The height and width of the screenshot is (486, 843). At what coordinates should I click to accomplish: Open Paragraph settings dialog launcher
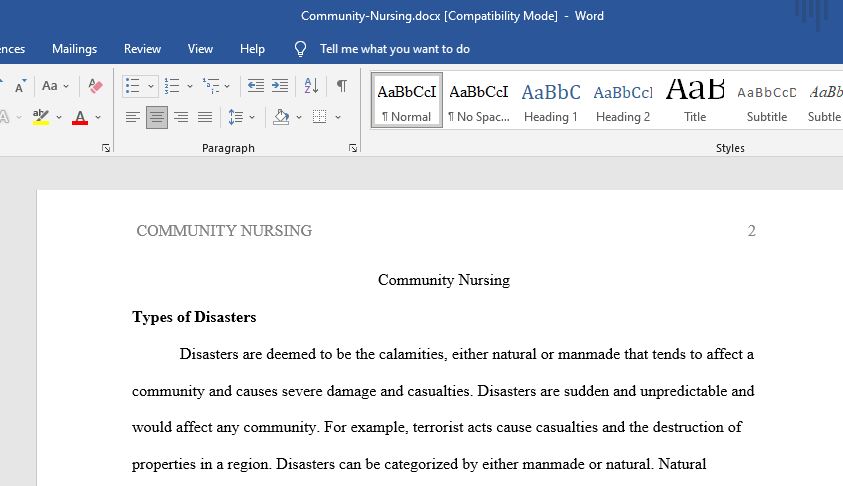pos(353,148)
